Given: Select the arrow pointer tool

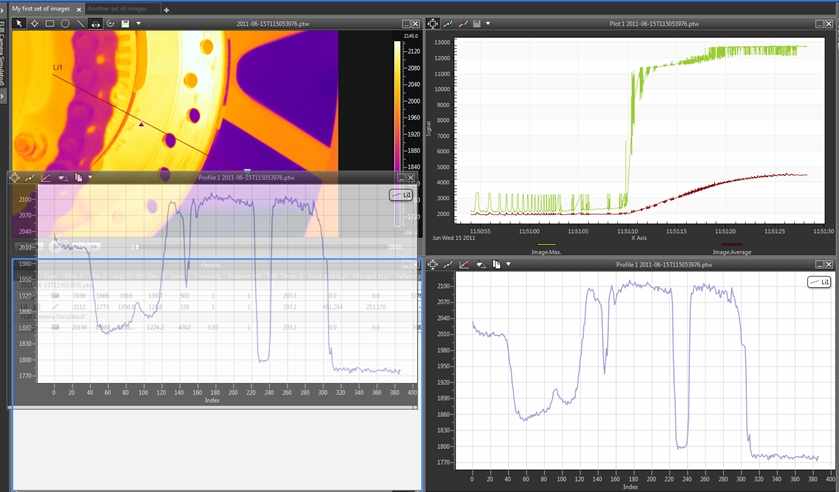Looking at the screenshot, I should click(19, 23).
